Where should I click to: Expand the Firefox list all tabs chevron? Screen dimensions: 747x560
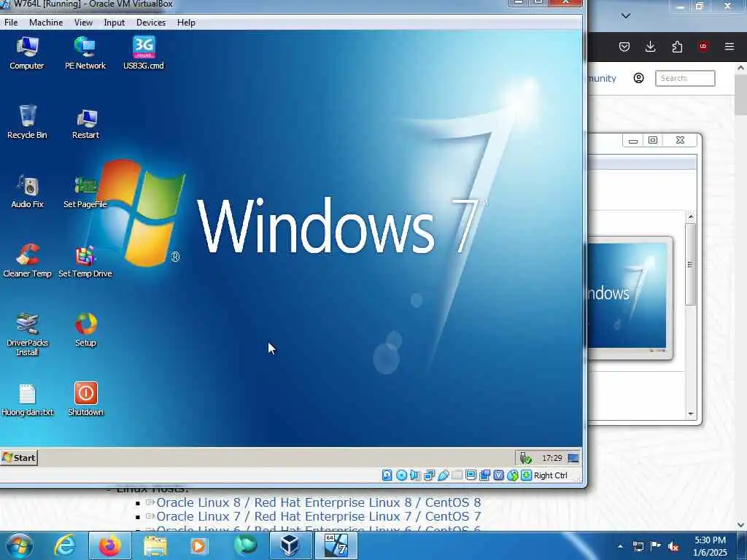pyautogui.click(x=626, y=16)
